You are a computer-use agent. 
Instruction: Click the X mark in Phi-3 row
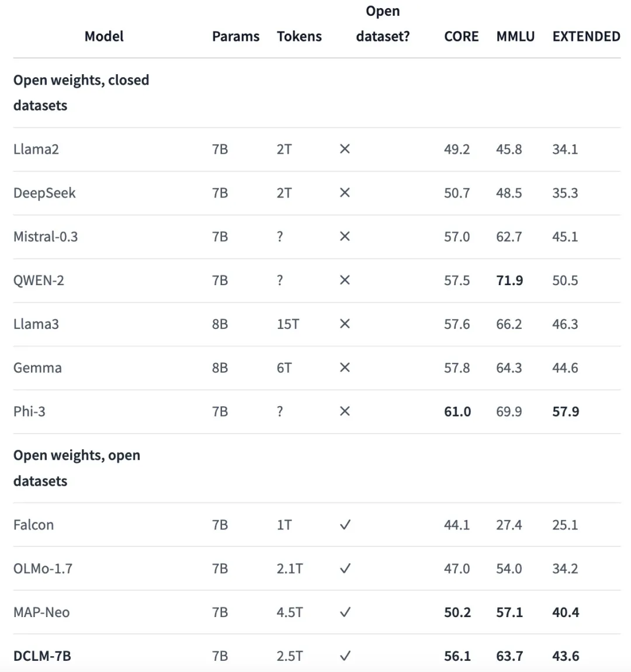click(x=345, y=411)
